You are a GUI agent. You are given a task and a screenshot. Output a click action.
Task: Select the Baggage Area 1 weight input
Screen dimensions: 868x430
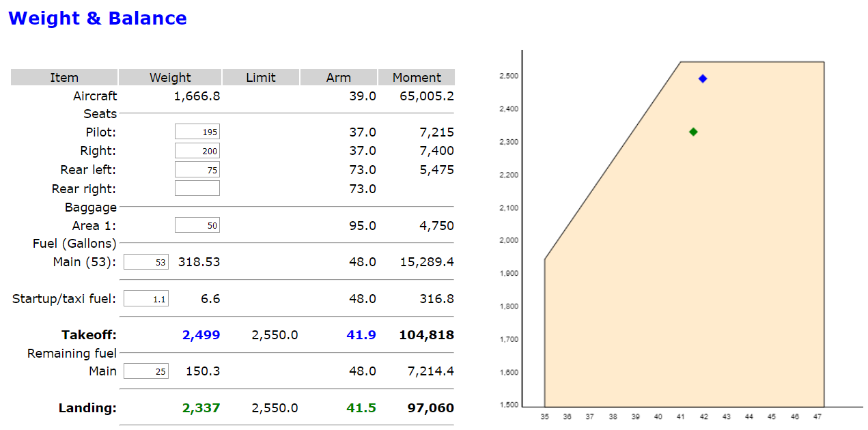tap(197, 226)
